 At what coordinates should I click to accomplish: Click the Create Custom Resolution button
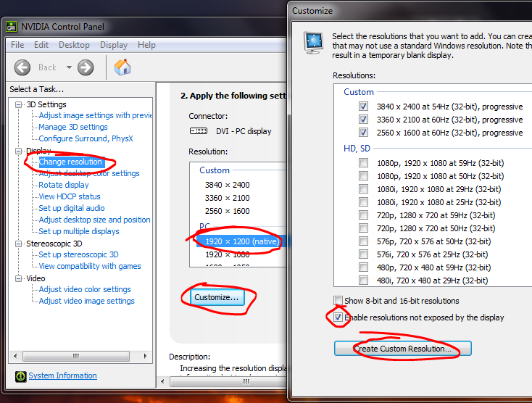403,349
